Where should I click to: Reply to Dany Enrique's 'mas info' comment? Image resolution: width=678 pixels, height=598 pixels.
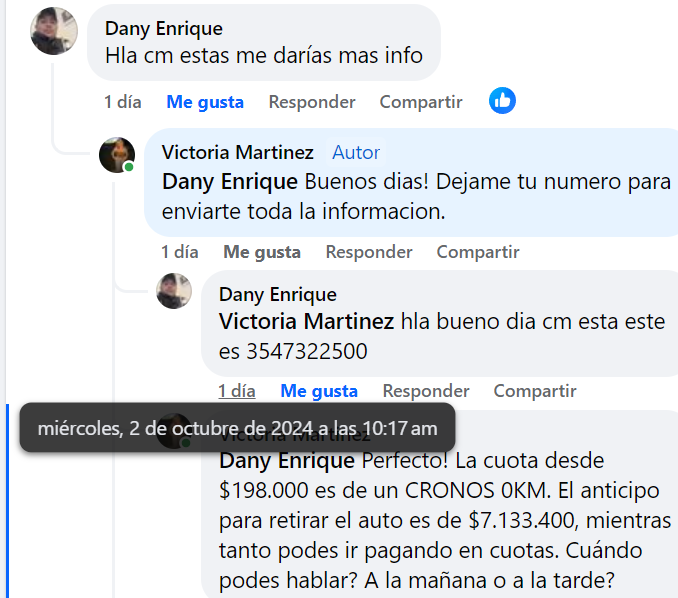coord(312,102)
